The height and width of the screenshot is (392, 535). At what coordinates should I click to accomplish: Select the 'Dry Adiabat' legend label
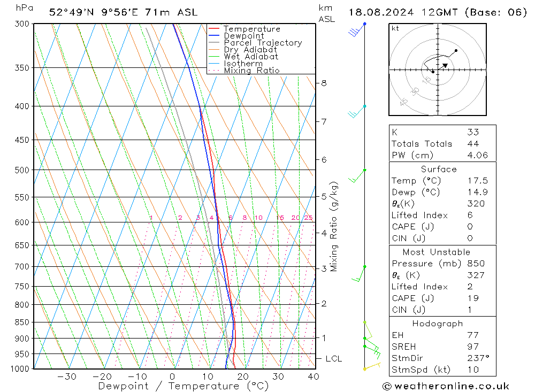(x=250, y=50)
